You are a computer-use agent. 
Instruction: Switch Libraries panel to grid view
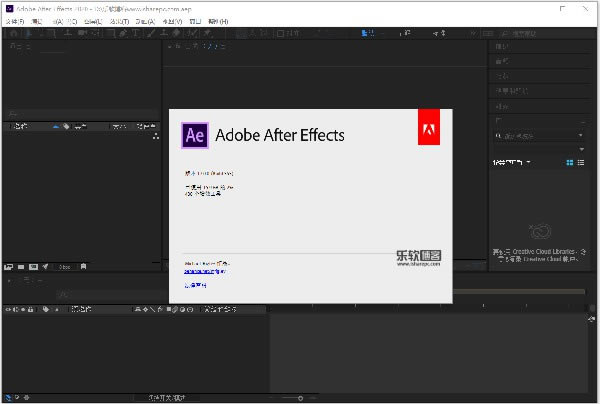click(x=570, y=162)
